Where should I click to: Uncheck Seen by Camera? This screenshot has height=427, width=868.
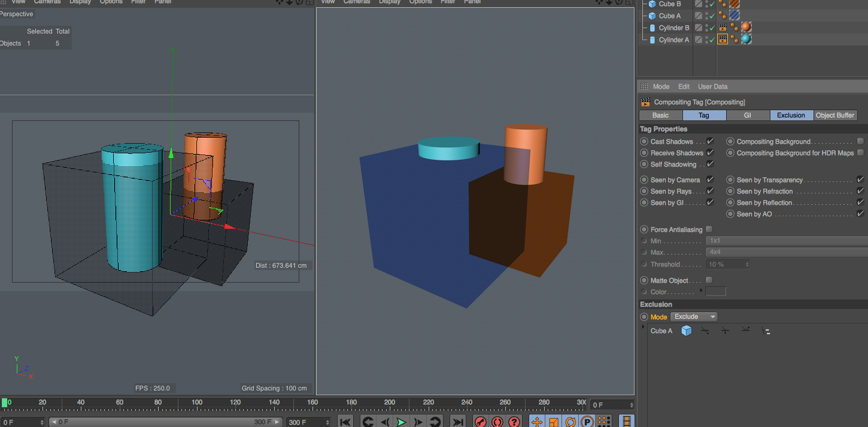tap(710, 180)
